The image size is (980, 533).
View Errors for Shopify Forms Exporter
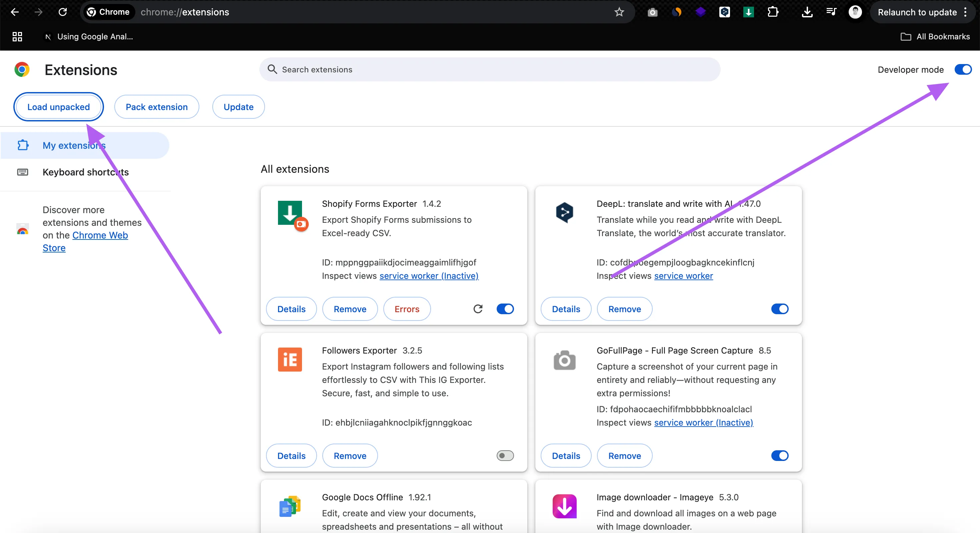tap(407, 309)
